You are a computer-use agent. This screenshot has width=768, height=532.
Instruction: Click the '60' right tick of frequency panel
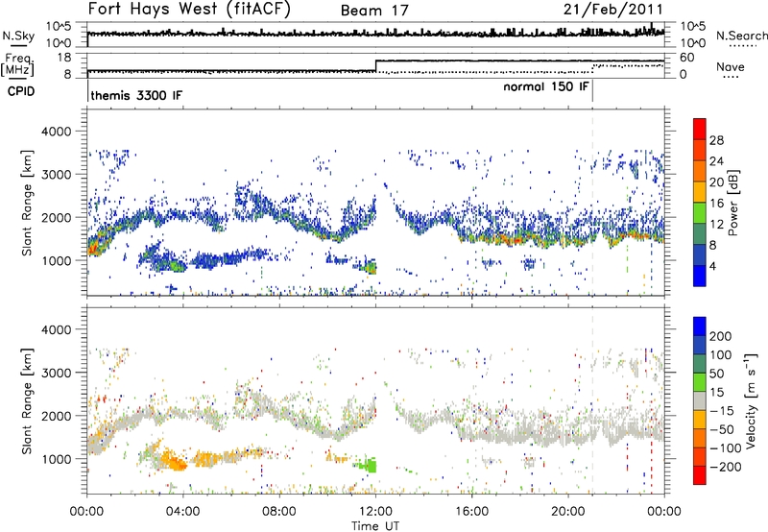[x=687, y=58]
